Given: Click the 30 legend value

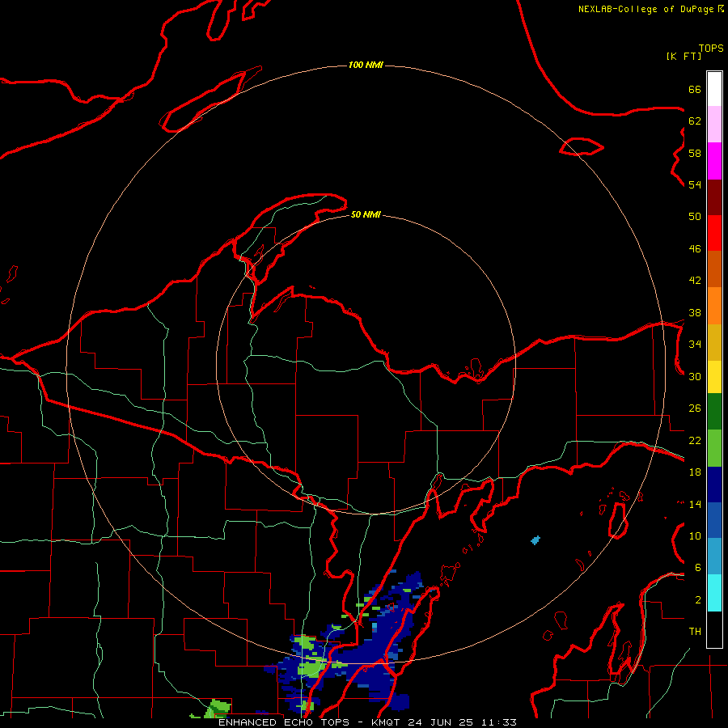Looking at the screenshot, I should coord(695,376).
